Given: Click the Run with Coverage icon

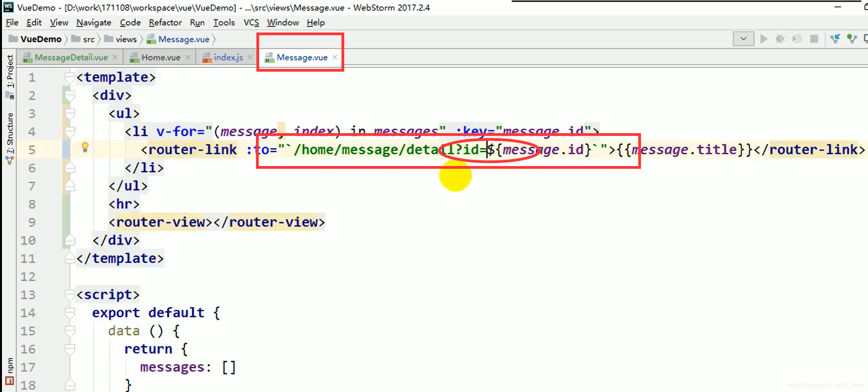Looking at the screenshot, I should pyautogui.click(x=797, y=39).
